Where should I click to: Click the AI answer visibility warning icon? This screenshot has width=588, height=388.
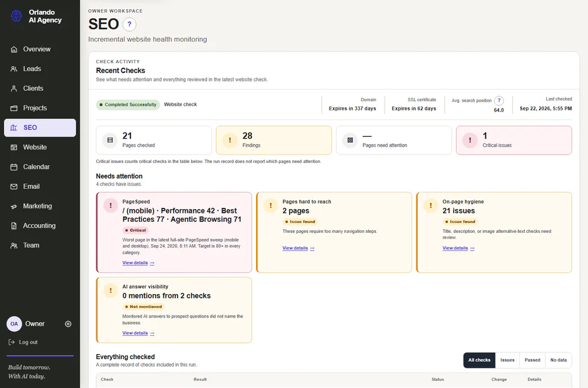(x=111, y=291)
